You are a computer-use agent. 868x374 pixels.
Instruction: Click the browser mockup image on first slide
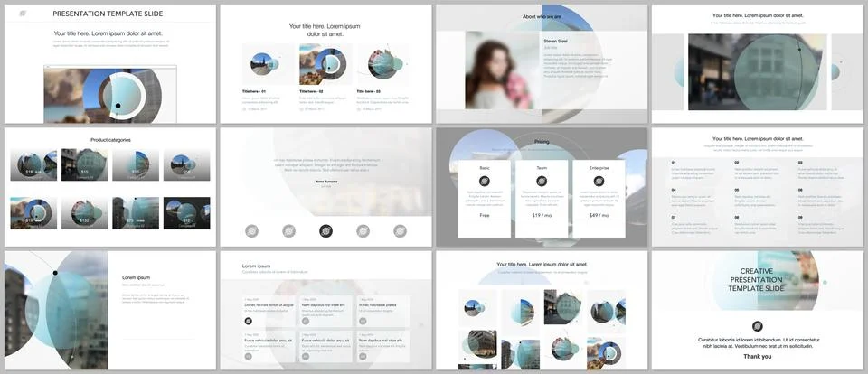[x=110, y=94]
